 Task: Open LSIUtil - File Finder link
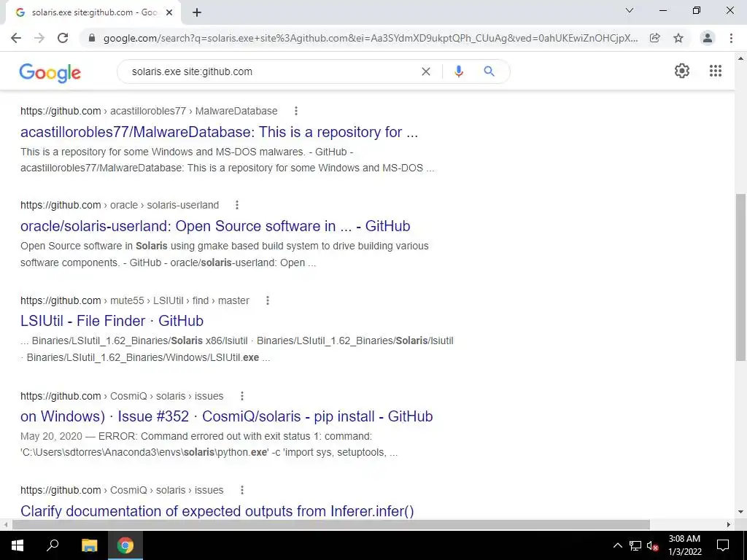(x=112, y=321)
